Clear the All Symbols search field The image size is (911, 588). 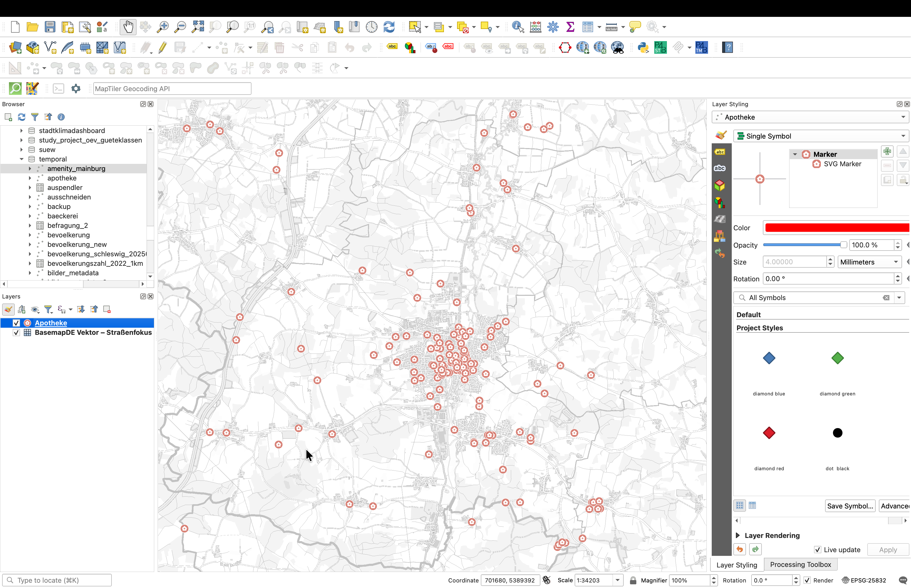(x=886, y=298)
